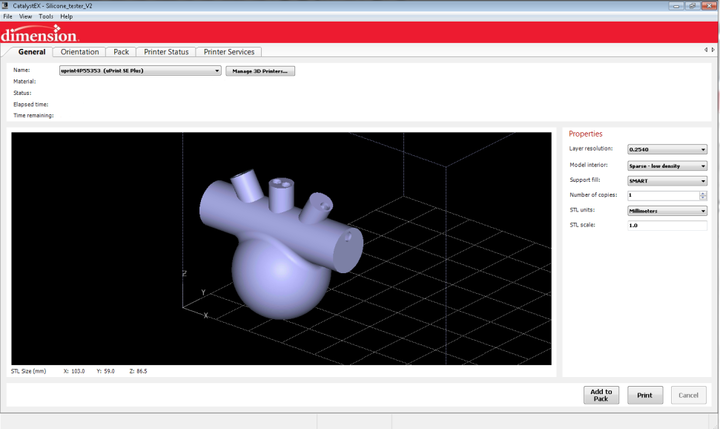Switch to the Orientation tab

click(x=79, y=52)
